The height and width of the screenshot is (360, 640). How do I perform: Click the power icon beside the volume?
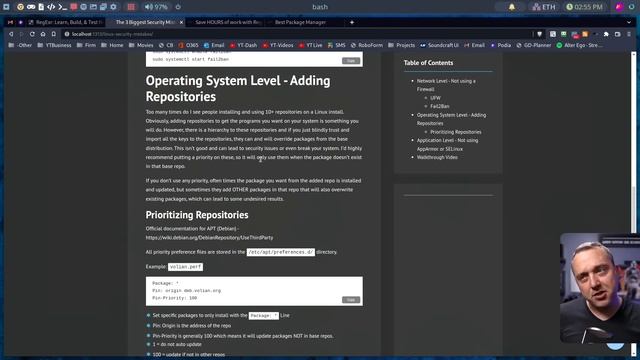coord(178,7)
